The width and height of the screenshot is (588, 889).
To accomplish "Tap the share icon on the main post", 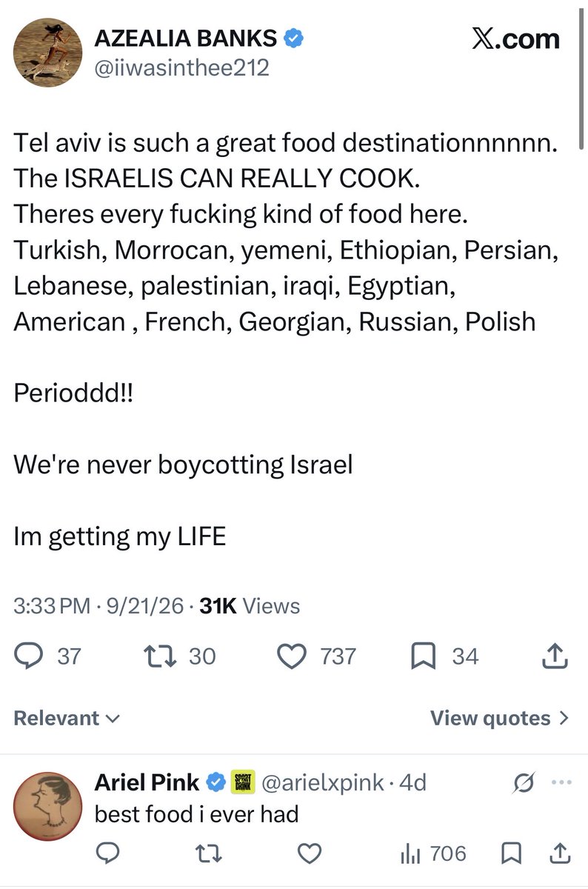I will pos(556,656).
